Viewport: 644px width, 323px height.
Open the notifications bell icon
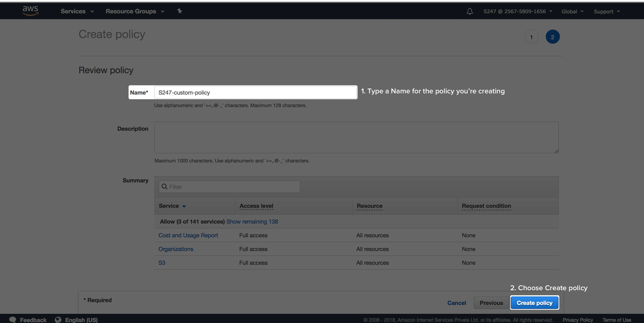[x=470, y=11]
